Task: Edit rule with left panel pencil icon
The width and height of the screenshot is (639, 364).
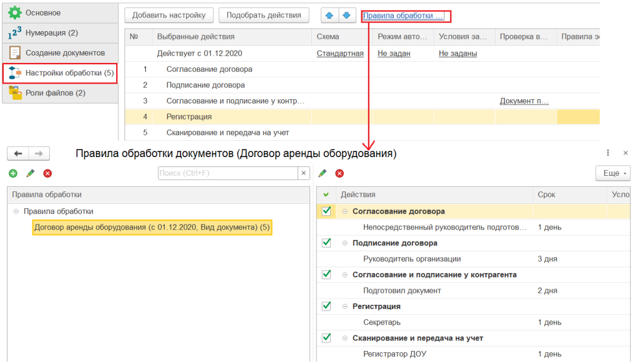Action: click(x=30, y=173)
